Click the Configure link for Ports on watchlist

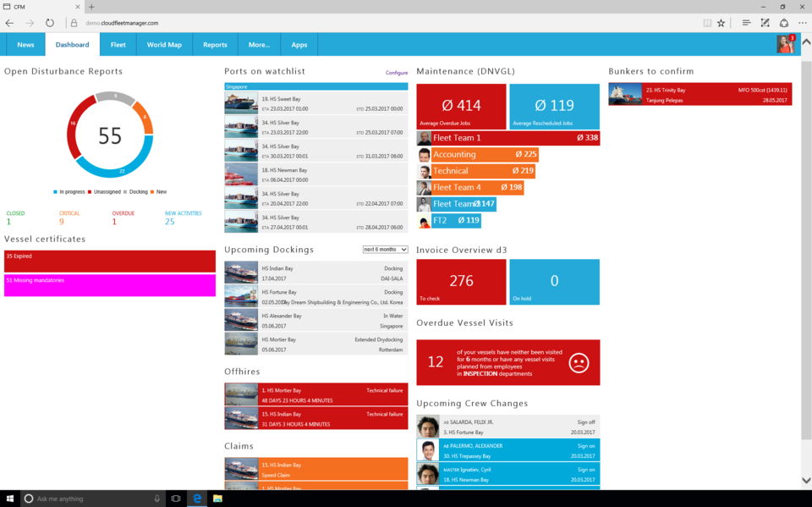[397, 73]
